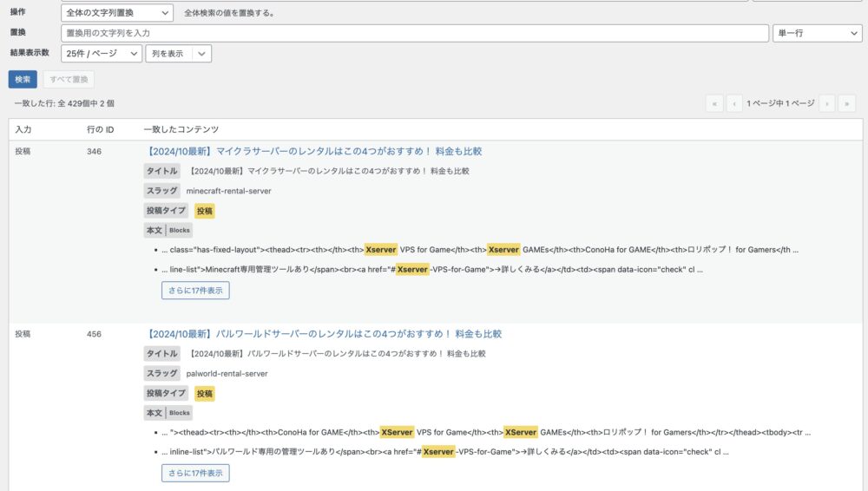Click the Blocks label in row 456
This screenshot has width=868, height=491.
180,413
